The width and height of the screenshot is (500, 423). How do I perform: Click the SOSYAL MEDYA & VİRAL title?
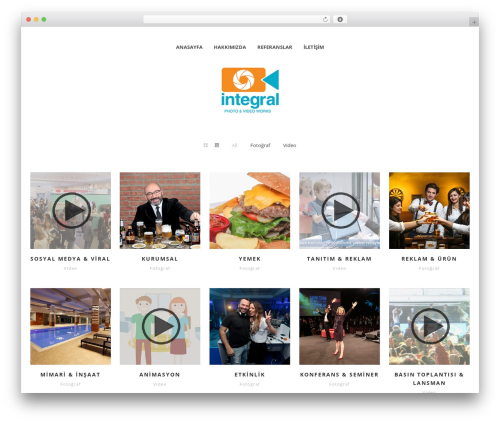(x=70, y=259)
